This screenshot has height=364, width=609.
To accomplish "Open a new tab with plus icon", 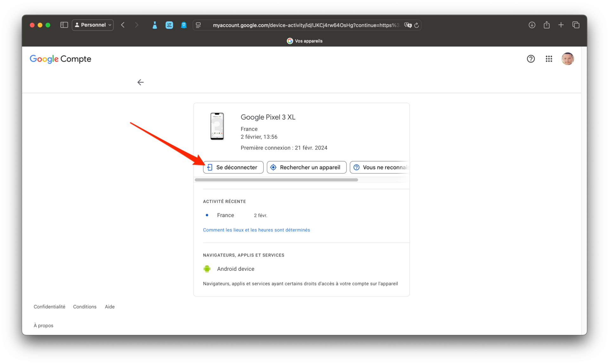I will pos(561,25).
